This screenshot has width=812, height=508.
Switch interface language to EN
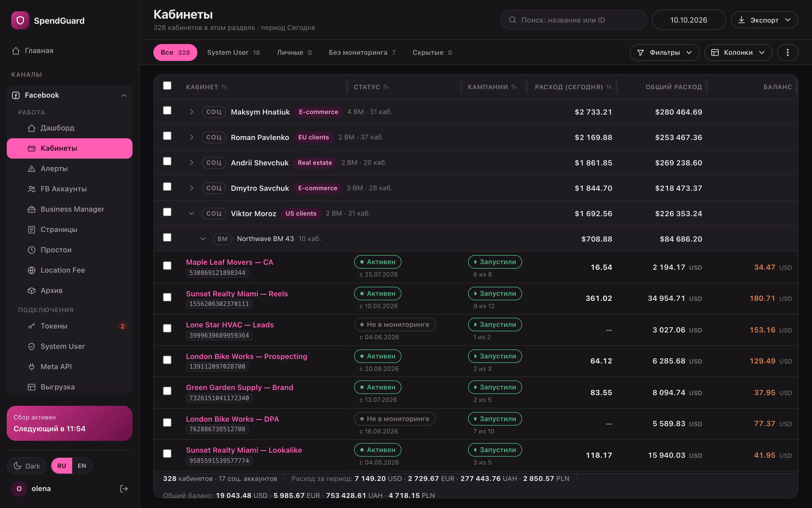pos(82,466)
